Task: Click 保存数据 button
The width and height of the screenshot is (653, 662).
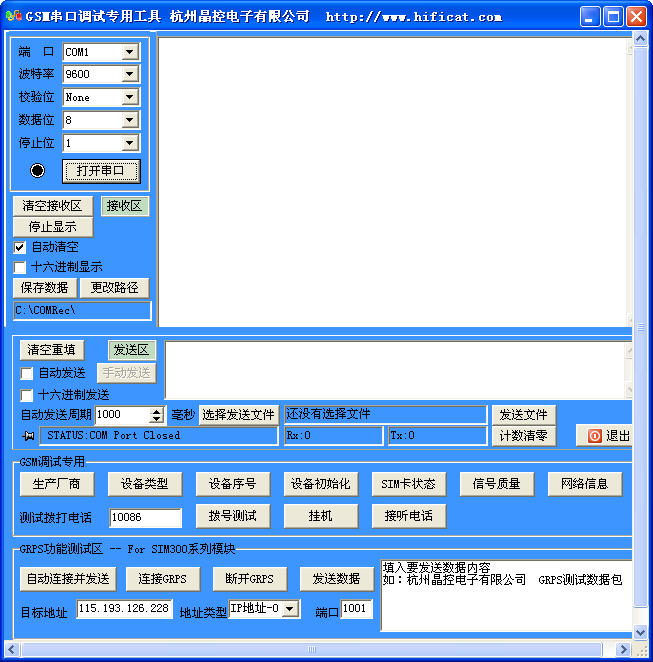Action: tap(45, 288)
